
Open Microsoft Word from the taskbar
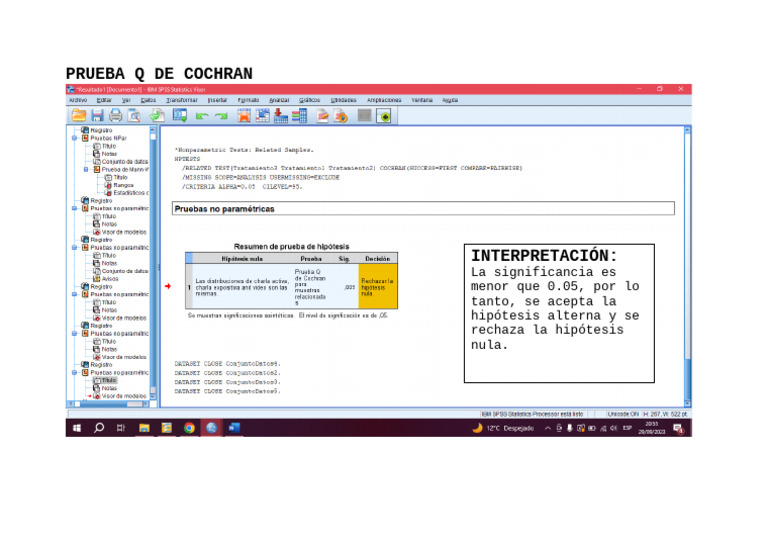(234, 428)
